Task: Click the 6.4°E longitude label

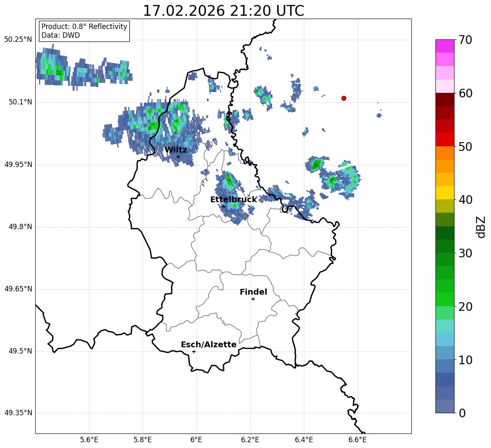Action: [x=304, y=440]
